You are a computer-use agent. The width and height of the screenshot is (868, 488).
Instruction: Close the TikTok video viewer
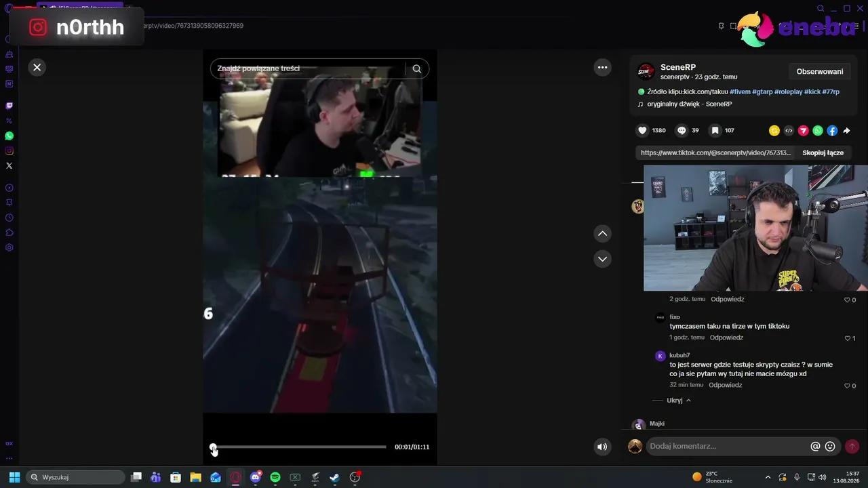pyautogui.click(x=37, y=67)
